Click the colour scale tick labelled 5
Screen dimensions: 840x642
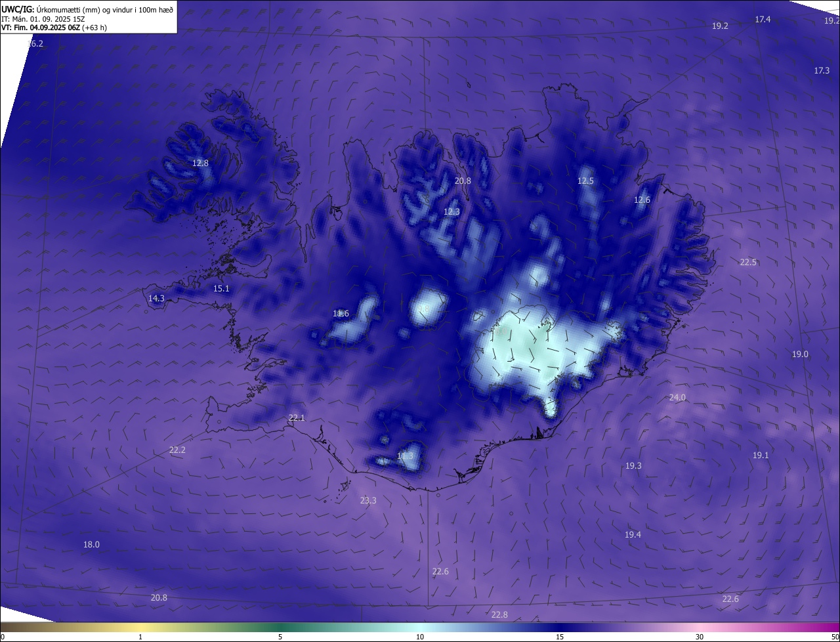[280, 637]
